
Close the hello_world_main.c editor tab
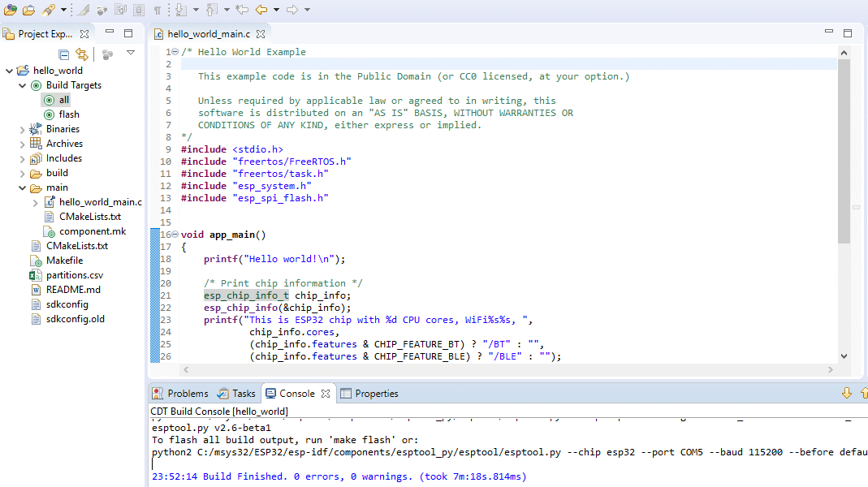[260, 34]
